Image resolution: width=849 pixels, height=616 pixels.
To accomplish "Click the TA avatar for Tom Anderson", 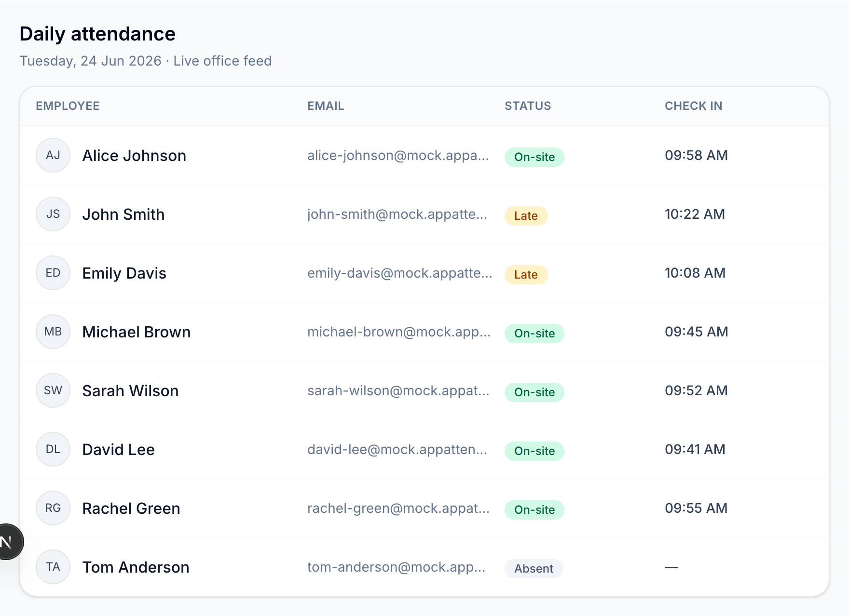I will 53,567.
